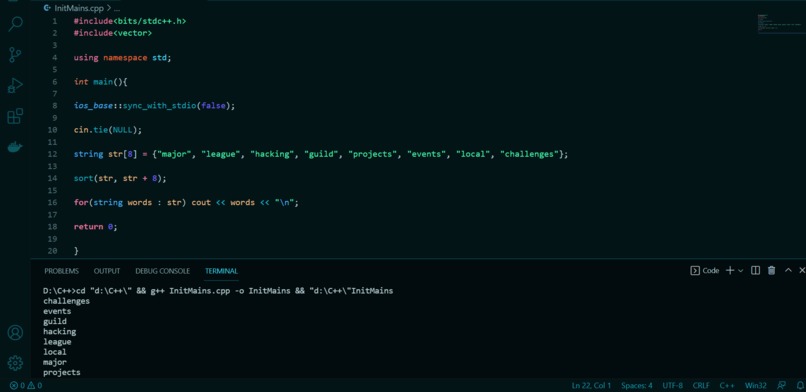Open the launch profile dropdown beside plus
The height and width of the screenshot is (392, 806).
741,271
